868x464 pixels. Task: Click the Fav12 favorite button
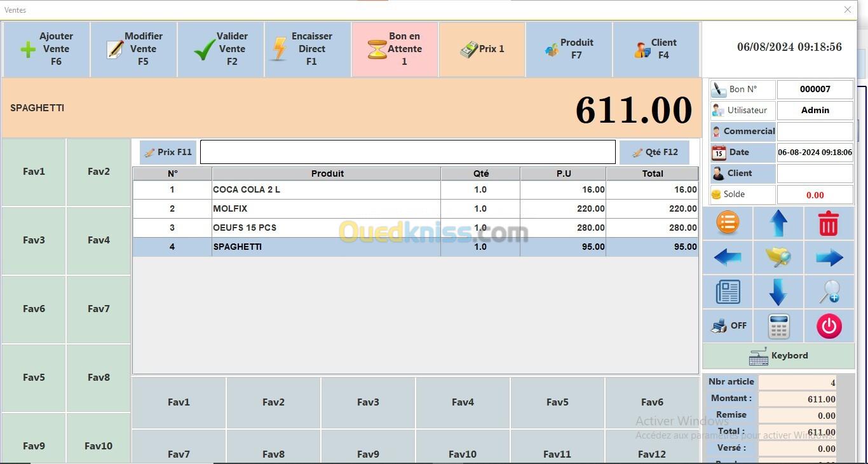[652, 447]
